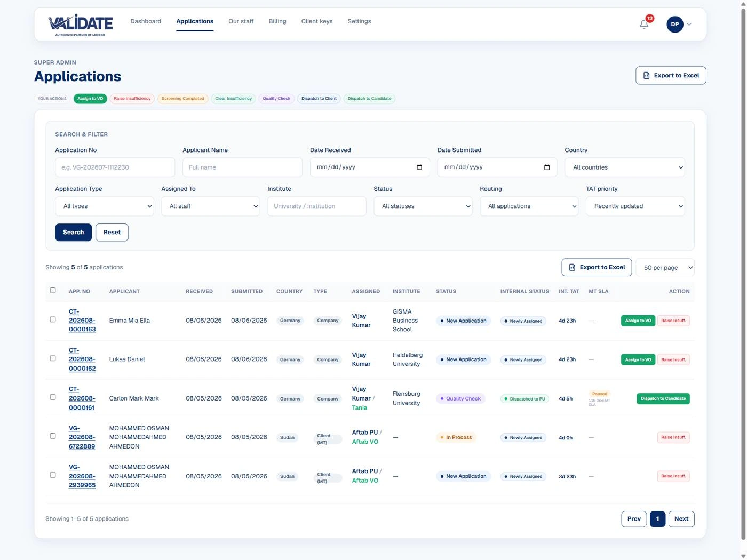
Task: Click the table's Export to Excel icon
Action: (x=572, y=267)
